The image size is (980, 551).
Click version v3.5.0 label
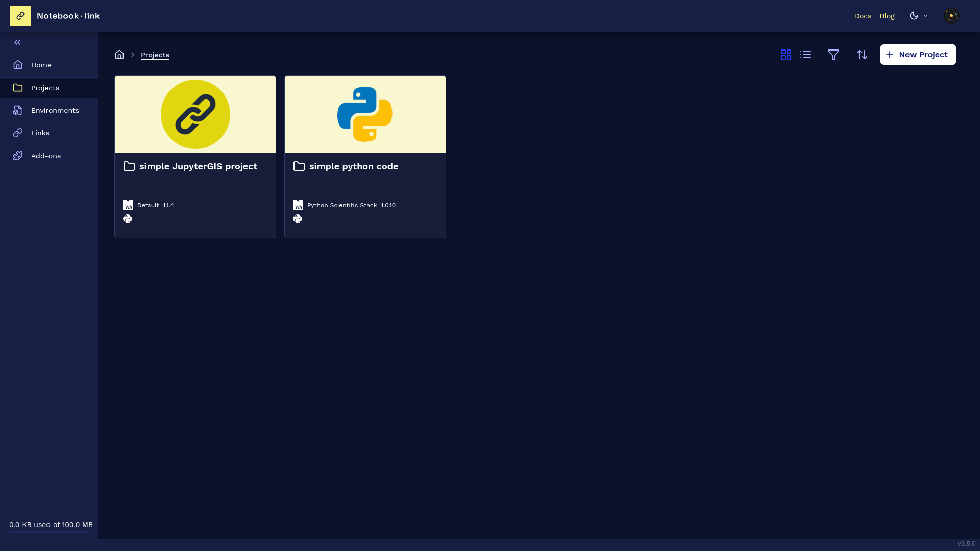966,544
